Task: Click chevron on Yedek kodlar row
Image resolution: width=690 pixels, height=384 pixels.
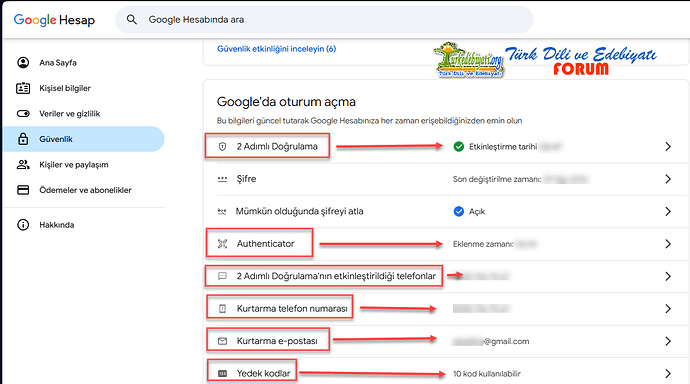Action: coord(668,373)
